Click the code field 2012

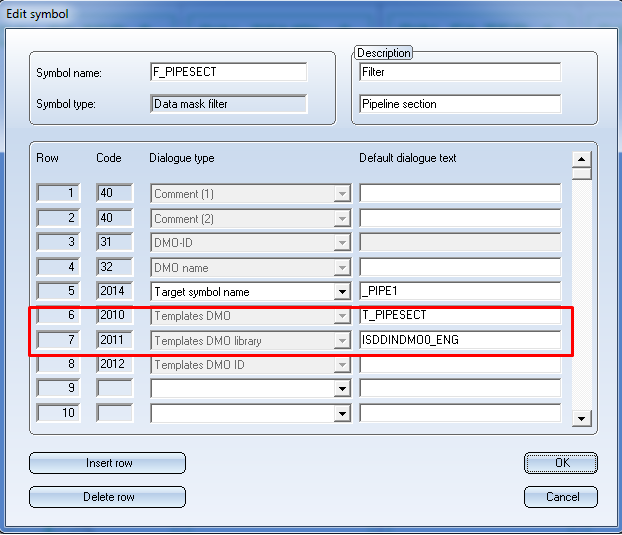pyautogui.click(x=115, y=364)
